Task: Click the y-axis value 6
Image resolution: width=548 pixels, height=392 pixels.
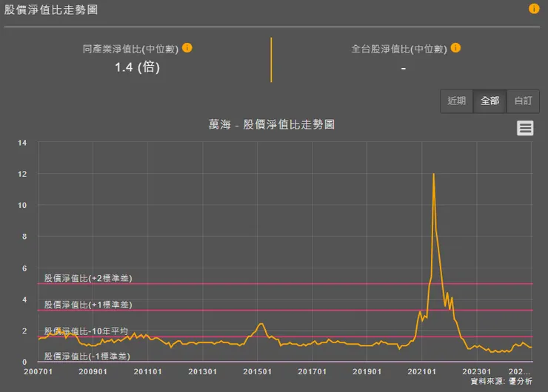Action: (24, 268)
